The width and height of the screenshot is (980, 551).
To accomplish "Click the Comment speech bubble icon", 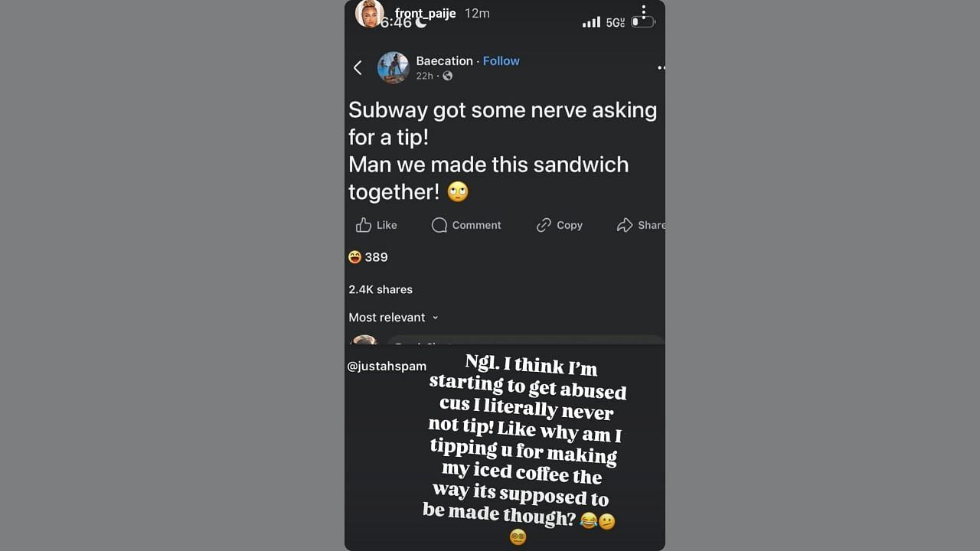I will tap(439, 225).
